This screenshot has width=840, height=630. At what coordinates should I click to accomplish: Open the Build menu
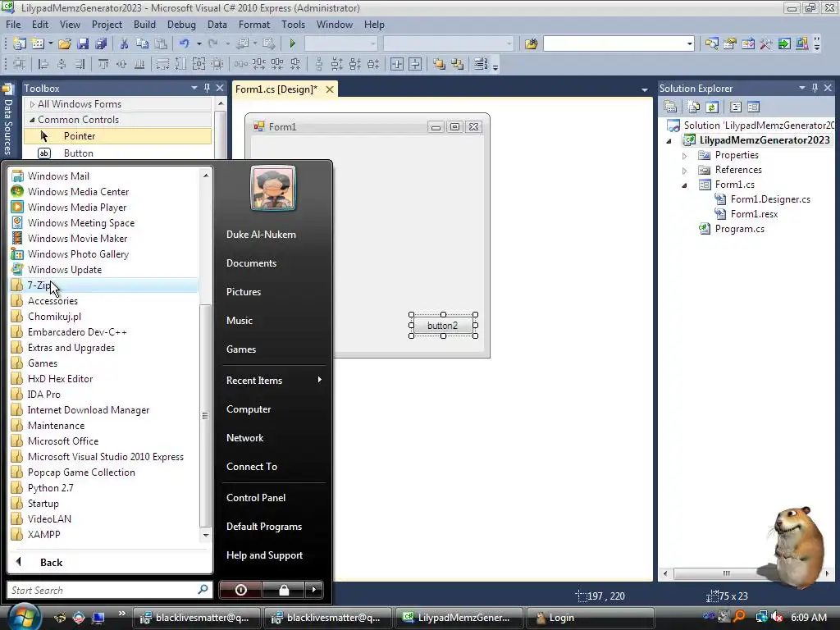click(144, 25)
